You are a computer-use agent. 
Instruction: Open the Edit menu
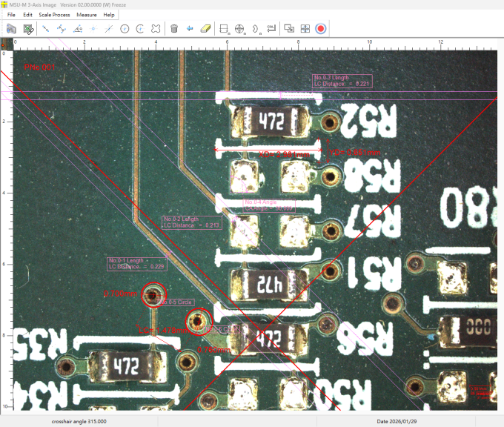coord(27,15)
